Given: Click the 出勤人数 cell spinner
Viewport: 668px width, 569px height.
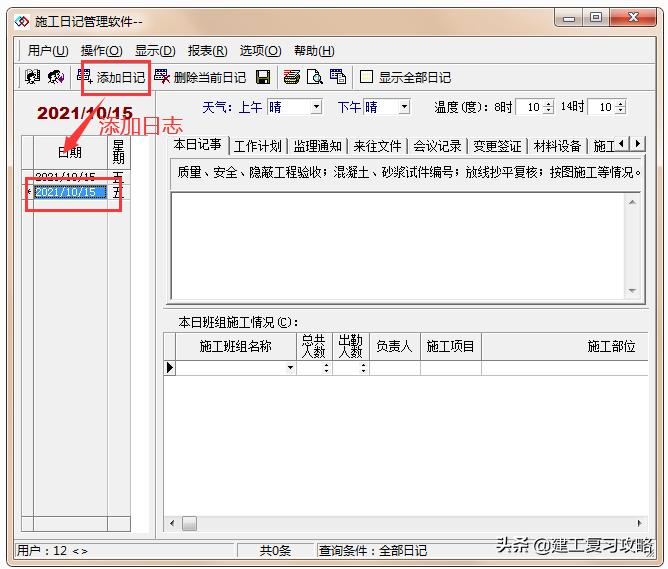Looking at the screenshot, I should tap(363, 368).
